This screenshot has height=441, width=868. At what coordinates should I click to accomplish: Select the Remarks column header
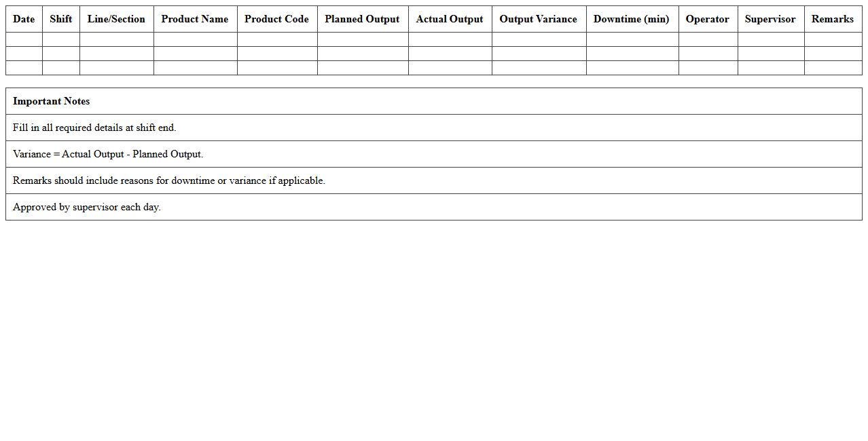832,19
